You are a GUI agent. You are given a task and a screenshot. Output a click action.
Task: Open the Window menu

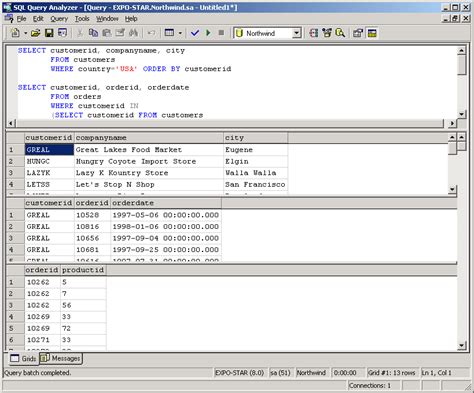point(107,19)
